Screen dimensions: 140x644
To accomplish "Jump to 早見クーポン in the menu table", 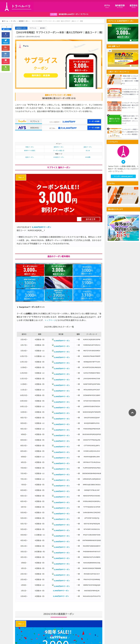I will [30, 147].
